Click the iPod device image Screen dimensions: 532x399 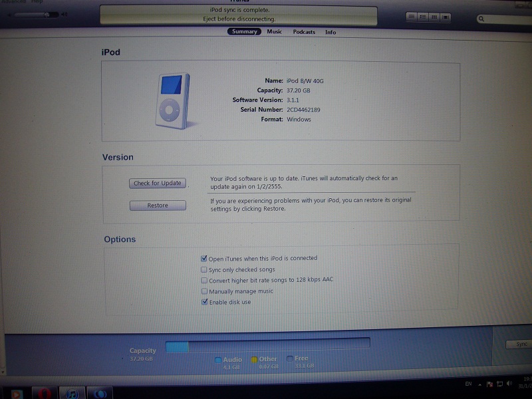(x=173, y=101)
